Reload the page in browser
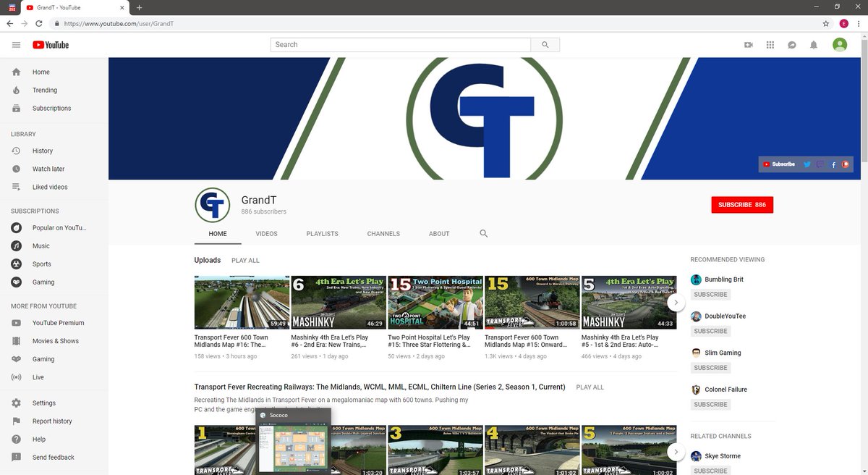Image resolution: width=868 pixels, height=475 pixels. coord(40,23)
